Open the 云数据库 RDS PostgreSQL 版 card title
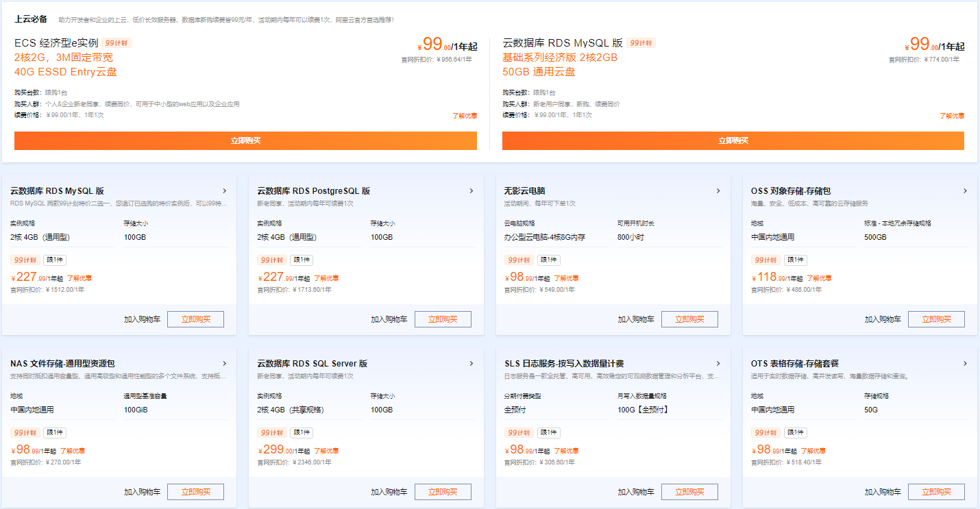 314,191
